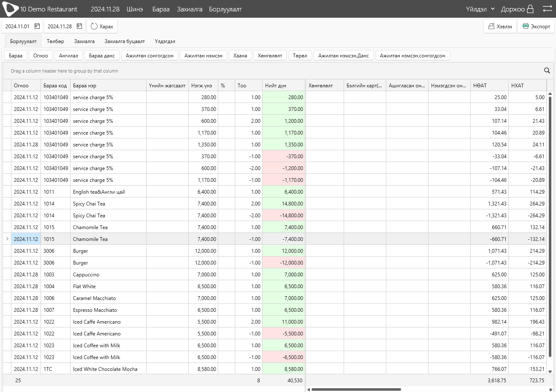Viewport: 556px width, 392px height.
Task: Select the Бараа данс grouping button
Action: tap(102, 55)
